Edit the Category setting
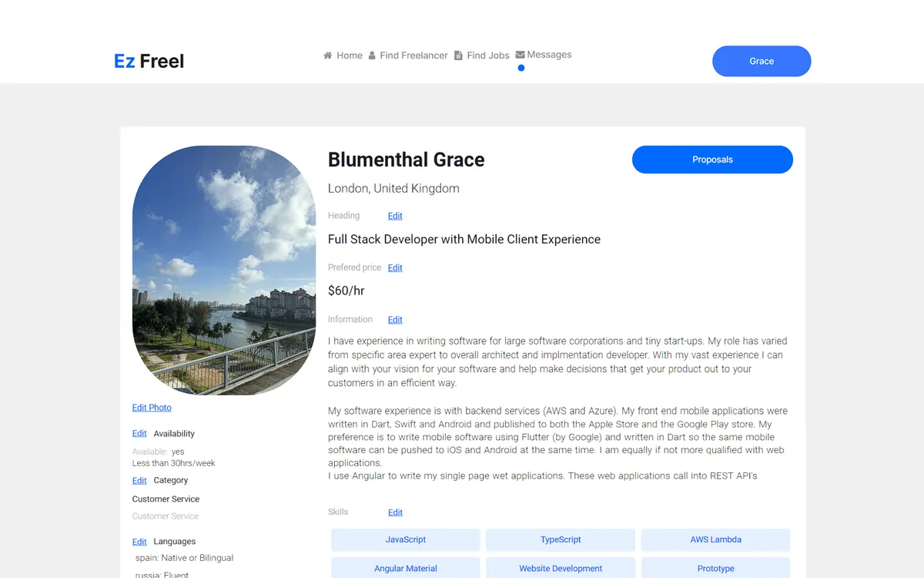The width and height of the screenshot is (924, 578). pyautogui.click(x=139, y=481)
